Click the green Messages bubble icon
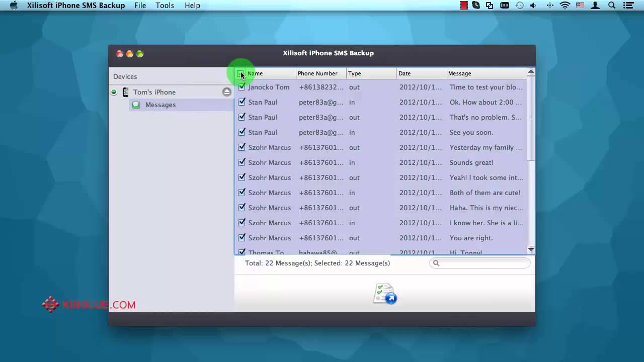Image resolution: width=644 pixels, height=362 pixels. pos(136,105)
